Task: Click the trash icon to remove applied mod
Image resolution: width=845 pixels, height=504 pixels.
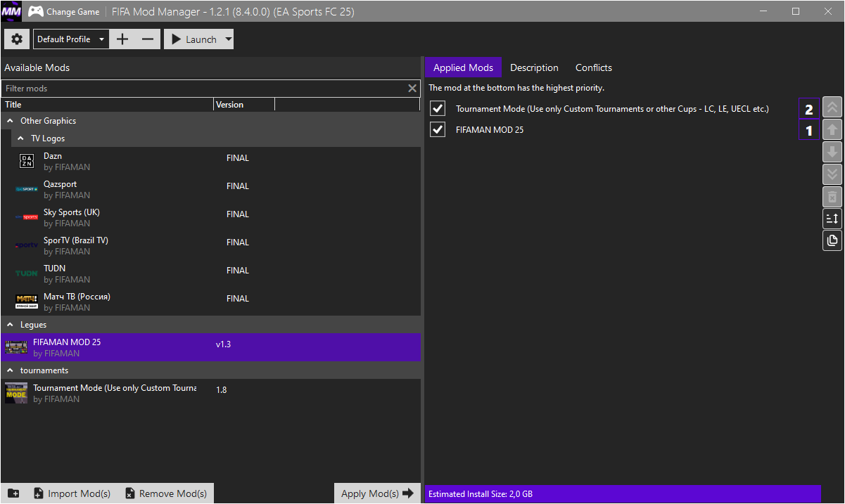Action: (832, 197)
